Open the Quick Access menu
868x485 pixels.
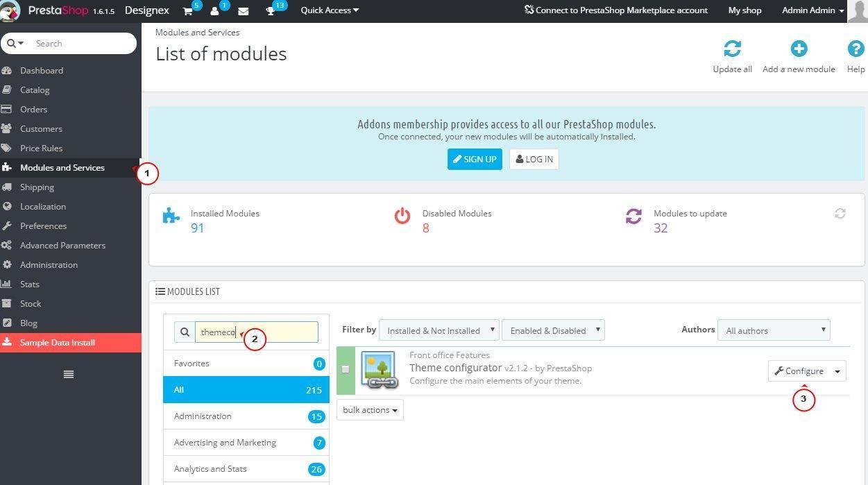pos(330,10)
